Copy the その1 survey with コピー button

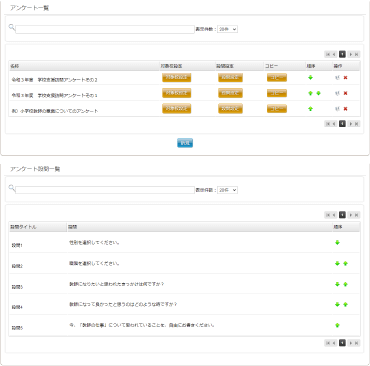click(277, 93)
